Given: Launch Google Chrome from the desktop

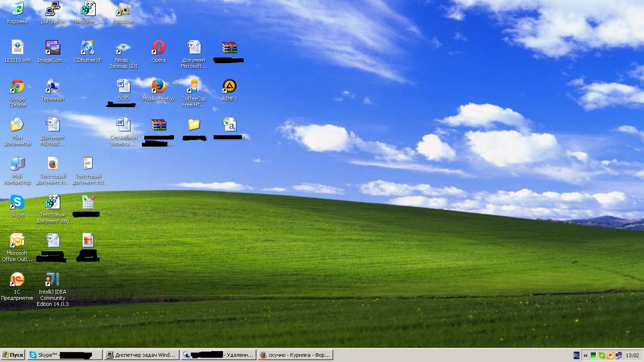Looking at the screenshot, I should [17, 86].
